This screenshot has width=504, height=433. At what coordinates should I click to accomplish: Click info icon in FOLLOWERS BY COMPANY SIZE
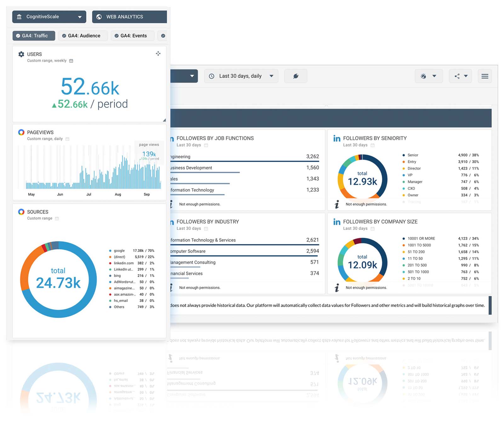tap(337, 288)
